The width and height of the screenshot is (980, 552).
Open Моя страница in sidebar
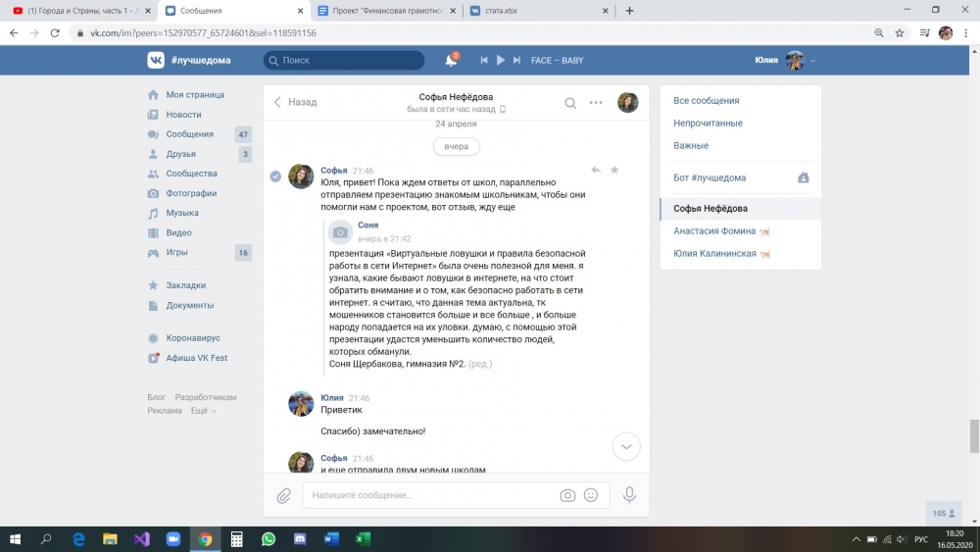194,94
